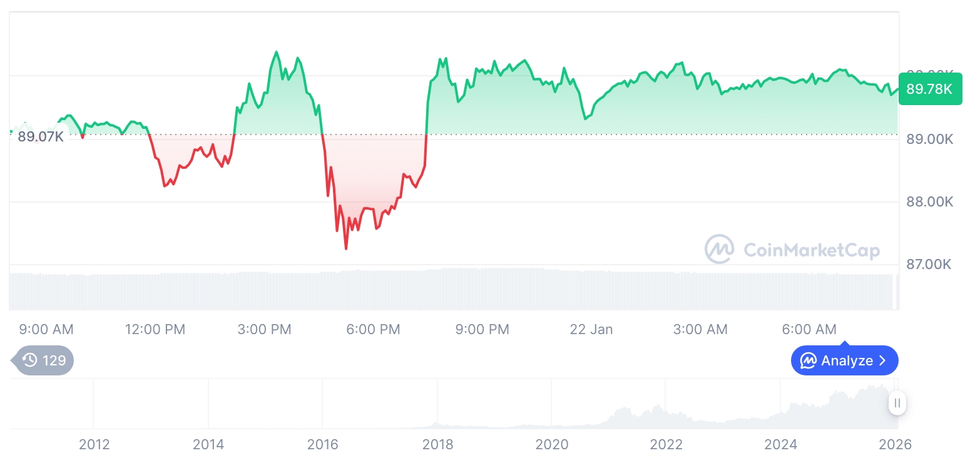980x458 pixels.
Task: Click the 129 events count badge
Action: pos(54,360)
